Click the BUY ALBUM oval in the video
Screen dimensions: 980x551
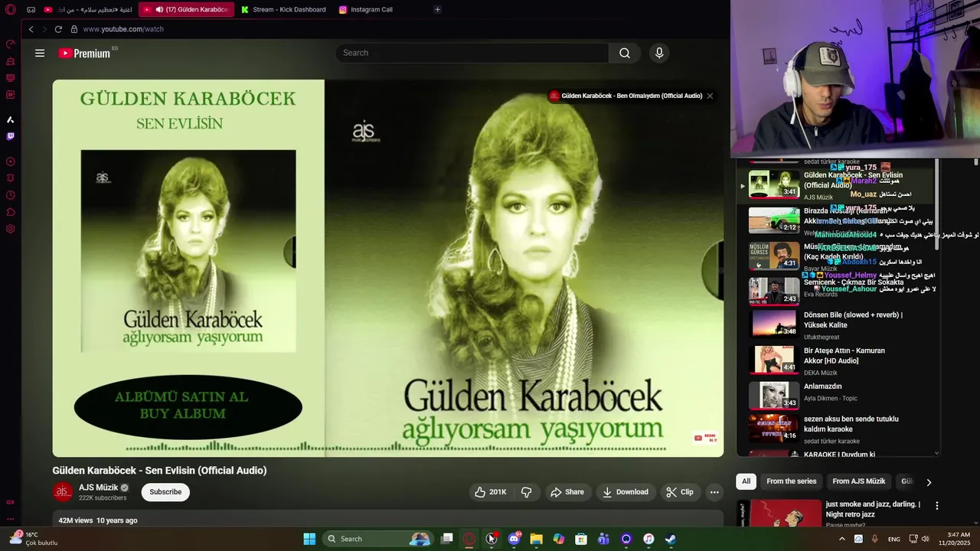click(x=188, y=406)
